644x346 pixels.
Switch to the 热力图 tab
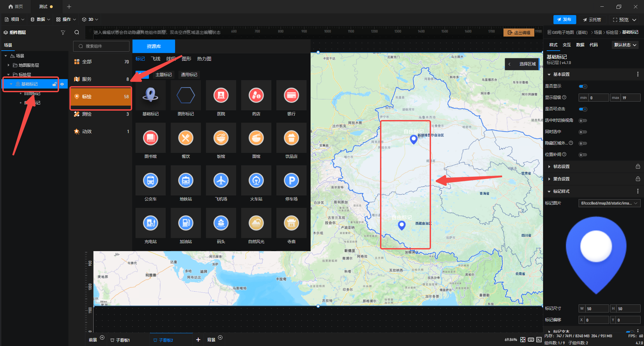coord(204,59)
